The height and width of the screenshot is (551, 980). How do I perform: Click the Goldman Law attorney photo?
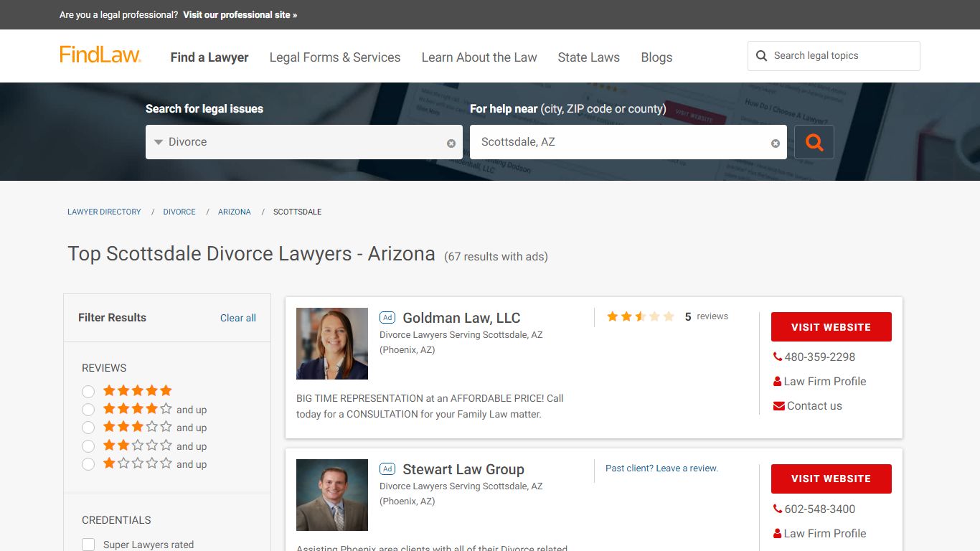[x=332, y=344]
